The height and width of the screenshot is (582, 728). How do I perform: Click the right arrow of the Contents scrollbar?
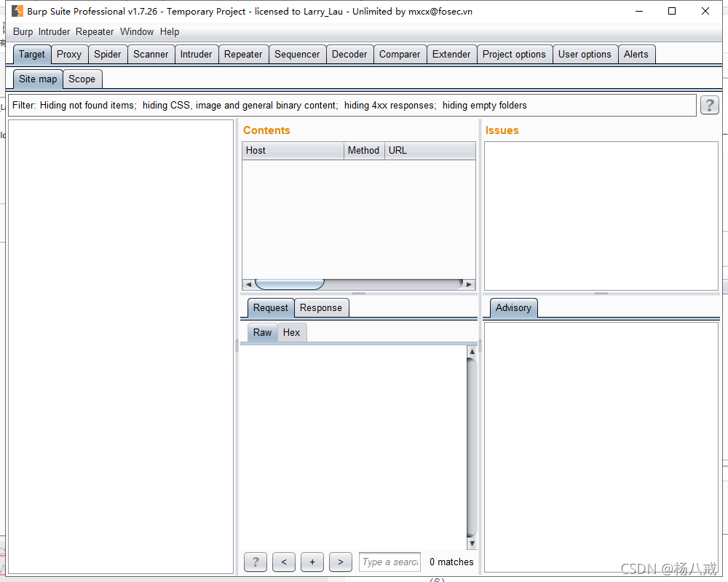(470, 284)
